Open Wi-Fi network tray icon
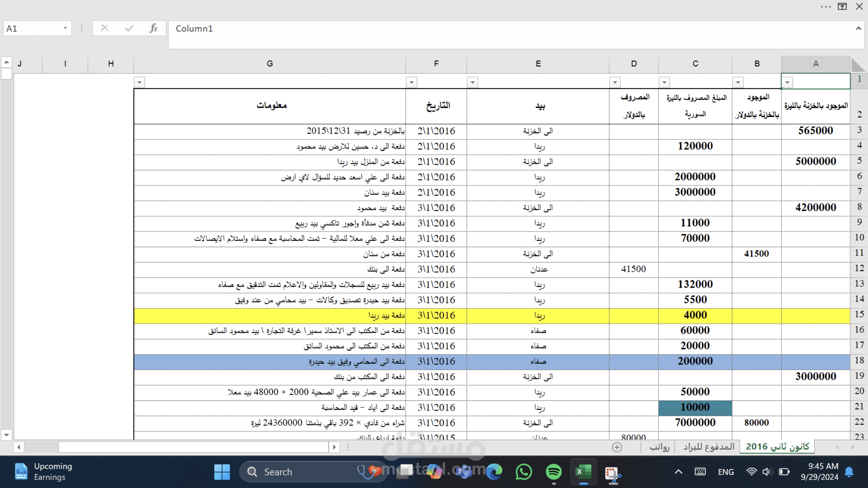Image resolution: width=868 pixels, height=488 pixels. click(x=752, y=471)
